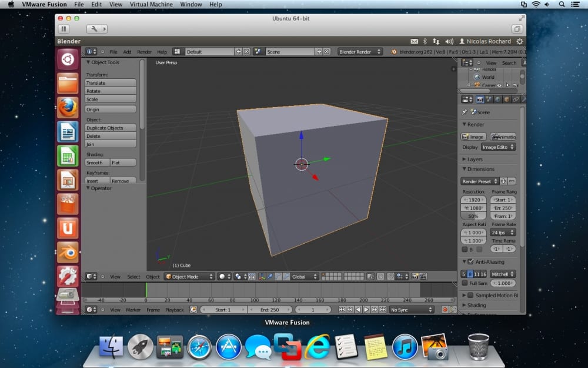The width and height of the screenshot is (588, 368).
Task: Open Ubuntu session gear menu icon
Action: click(520, 41)
